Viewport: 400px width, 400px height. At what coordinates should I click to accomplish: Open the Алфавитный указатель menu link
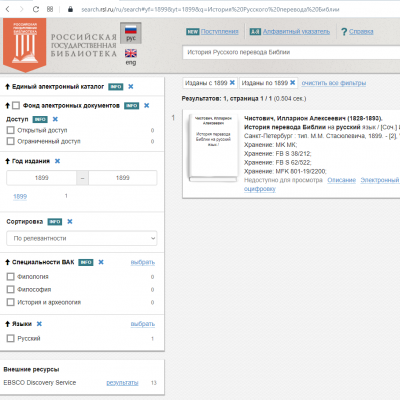pos(296,32)
